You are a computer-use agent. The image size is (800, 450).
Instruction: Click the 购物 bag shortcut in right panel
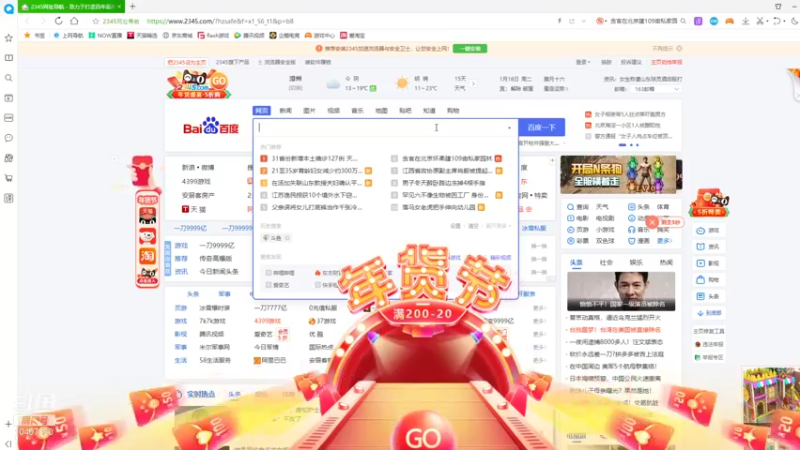pos(709,280)
